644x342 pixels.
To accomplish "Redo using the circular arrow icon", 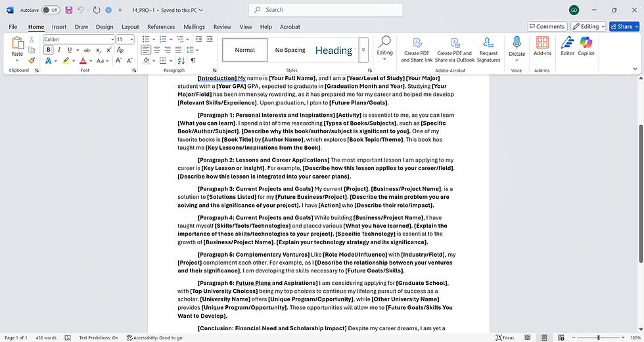I will [x=97, y=10].
